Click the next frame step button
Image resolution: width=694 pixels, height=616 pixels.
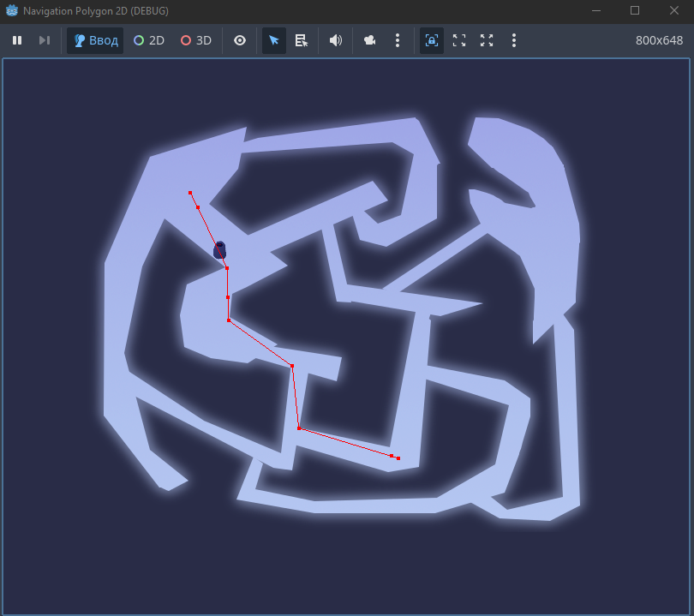45,40
